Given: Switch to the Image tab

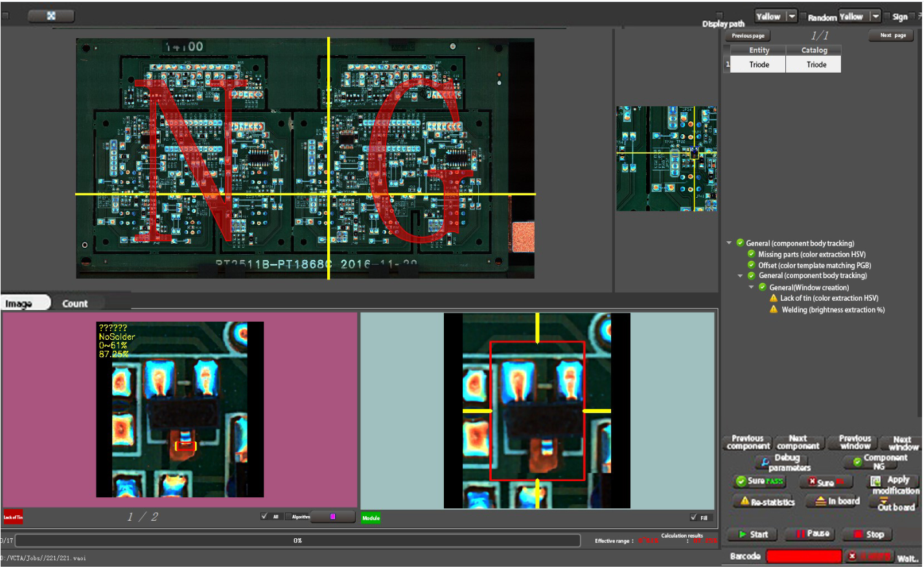Looking at the screenshot, I should point(19,303).
